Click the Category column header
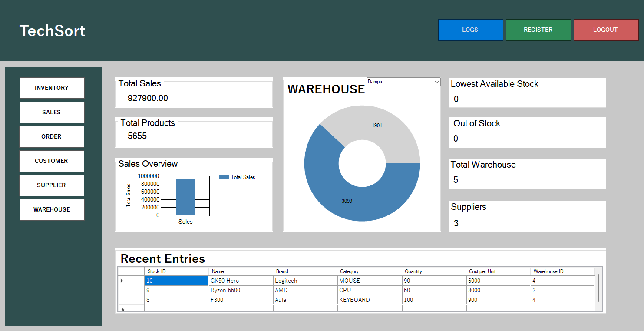Image resolution: width=644 pixels, height=331 pixels. [370, 271]
